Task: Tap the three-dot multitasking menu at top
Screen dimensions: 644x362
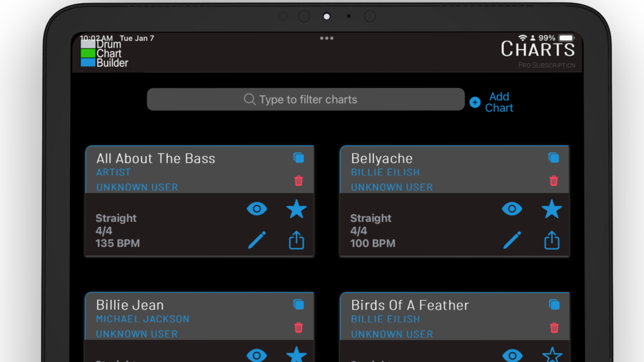Action: (326, 38)
